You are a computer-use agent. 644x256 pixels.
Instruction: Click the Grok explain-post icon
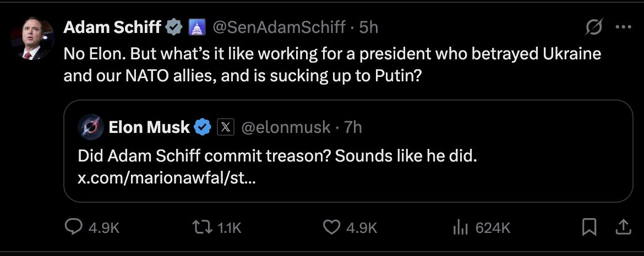(594, 27)
